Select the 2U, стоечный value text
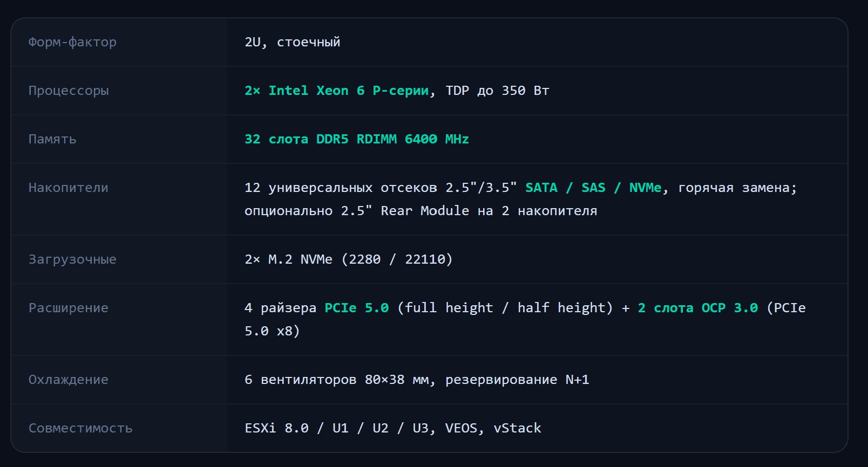Image resolution: width=868 pixels, height=467 pixels. 293,42
